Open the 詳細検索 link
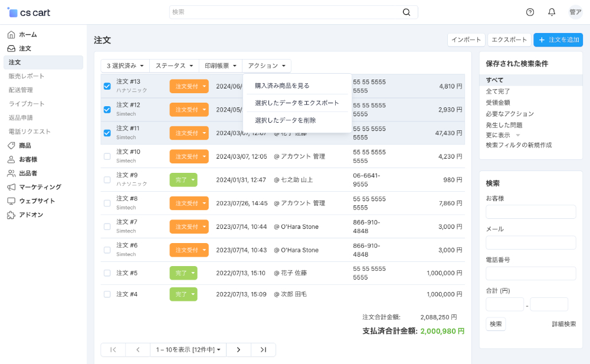Viewport: 590px width, 364px height. coord(563,324)
